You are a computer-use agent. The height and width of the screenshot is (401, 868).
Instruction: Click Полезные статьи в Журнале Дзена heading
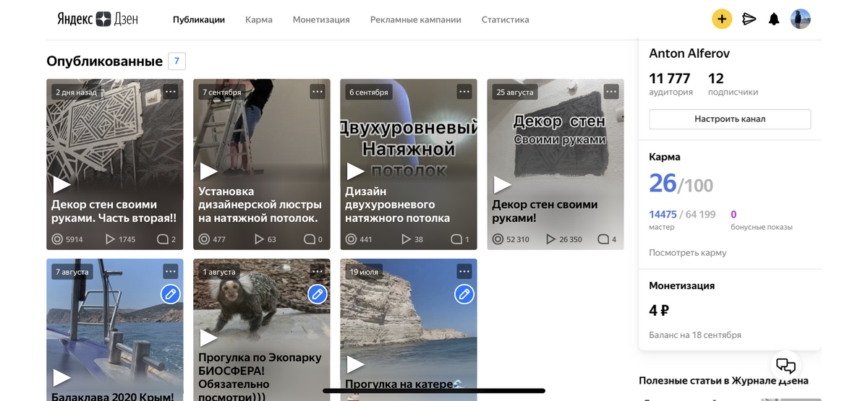723,381
